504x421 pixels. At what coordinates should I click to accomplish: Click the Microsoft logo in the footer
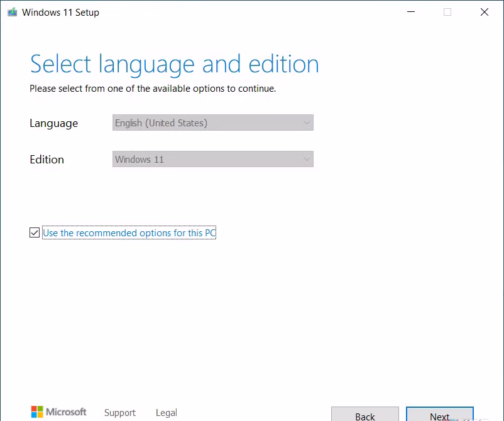click(58, 412)
